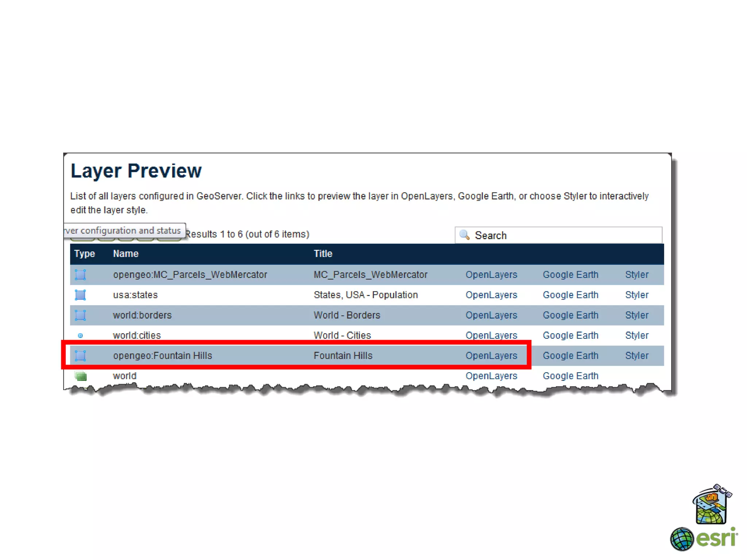
Task: Preview world:cities in OpenLayers
Action: 491,335
